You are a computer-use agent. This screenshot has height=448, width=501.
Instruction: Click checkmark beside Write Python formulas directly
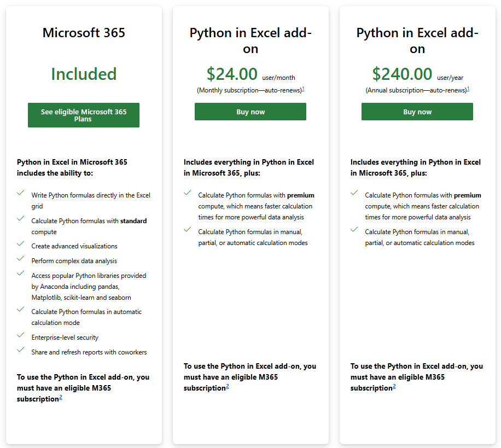(21, 193)
